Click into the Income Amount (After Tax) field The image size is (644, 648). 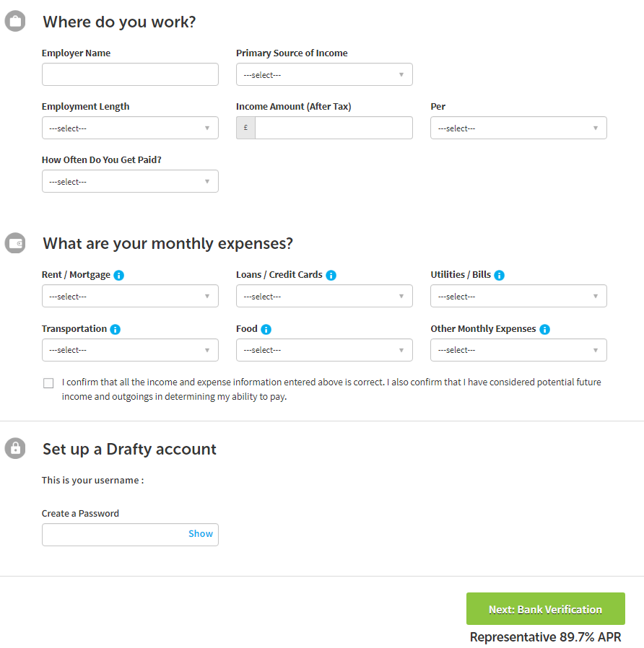(334, 128)
